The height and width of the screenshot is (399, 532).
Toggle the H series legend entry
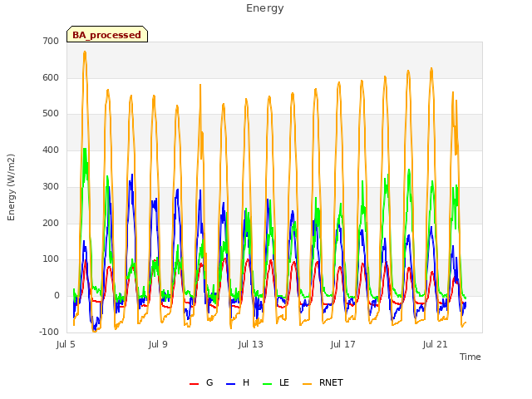(x=238, y=383)
